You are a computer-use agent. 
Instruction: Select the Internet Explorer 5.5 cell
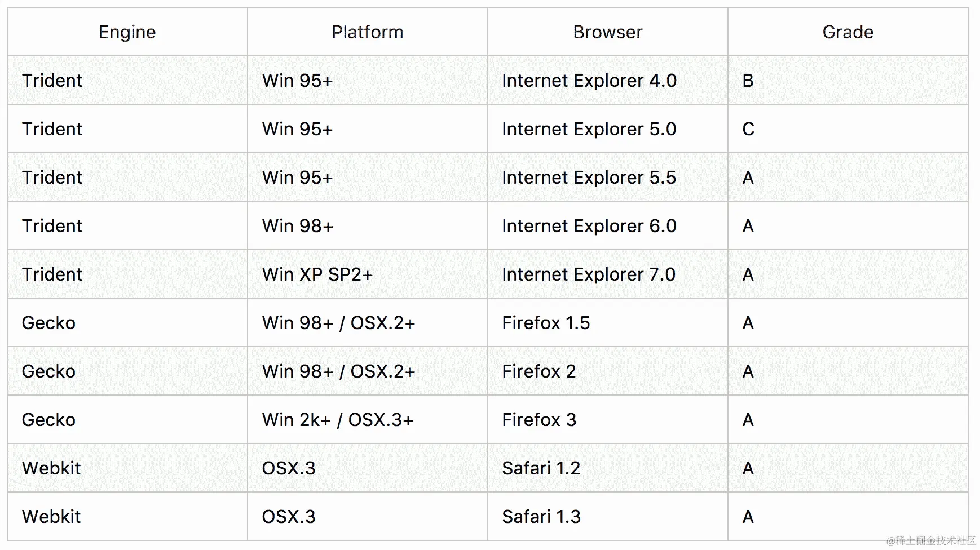[589, 178]
